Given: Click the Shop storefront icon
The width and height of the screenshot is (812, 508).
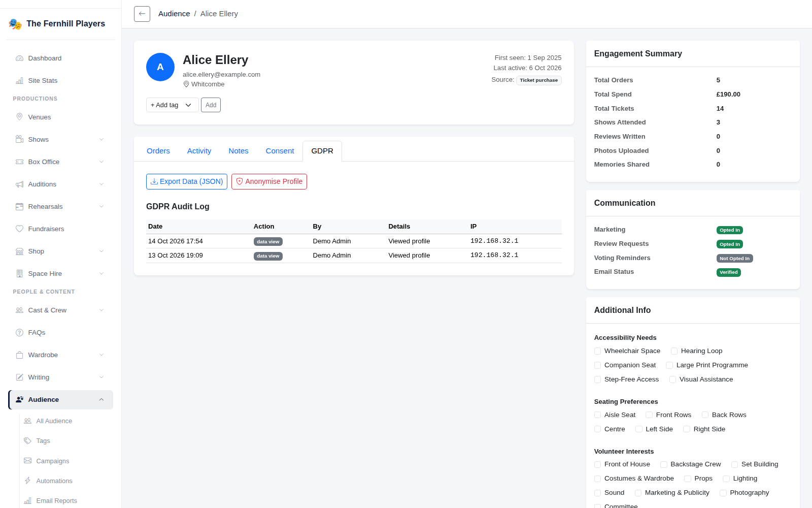Looking at the screenshot, I should pyautogui.click(x=19, y=251).
